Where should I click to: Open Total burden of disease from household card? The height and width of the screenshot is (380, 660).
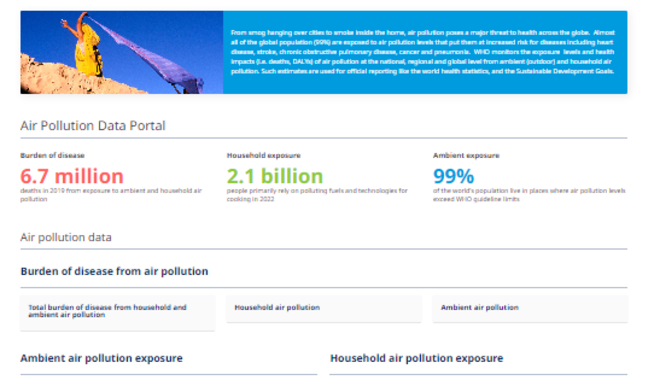[117, 313]
